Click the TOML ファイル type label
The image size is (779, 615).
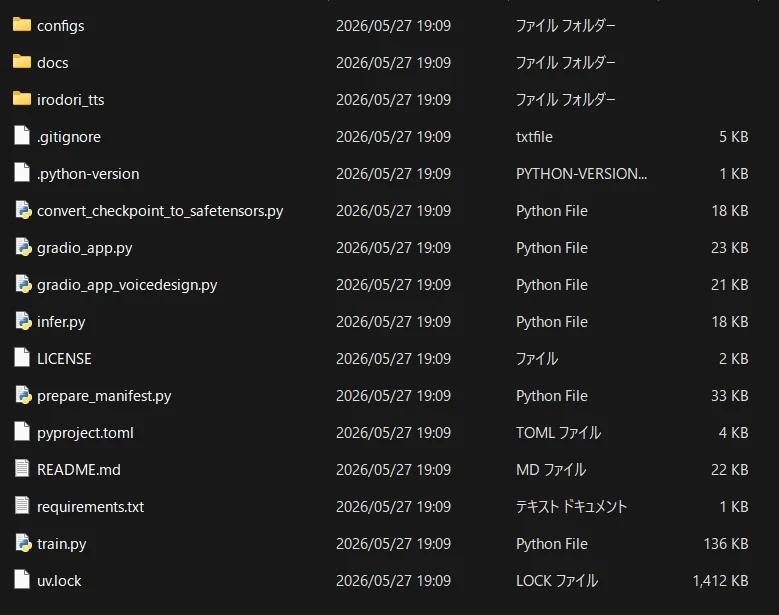pyautogui.click(x=558, y=433)
